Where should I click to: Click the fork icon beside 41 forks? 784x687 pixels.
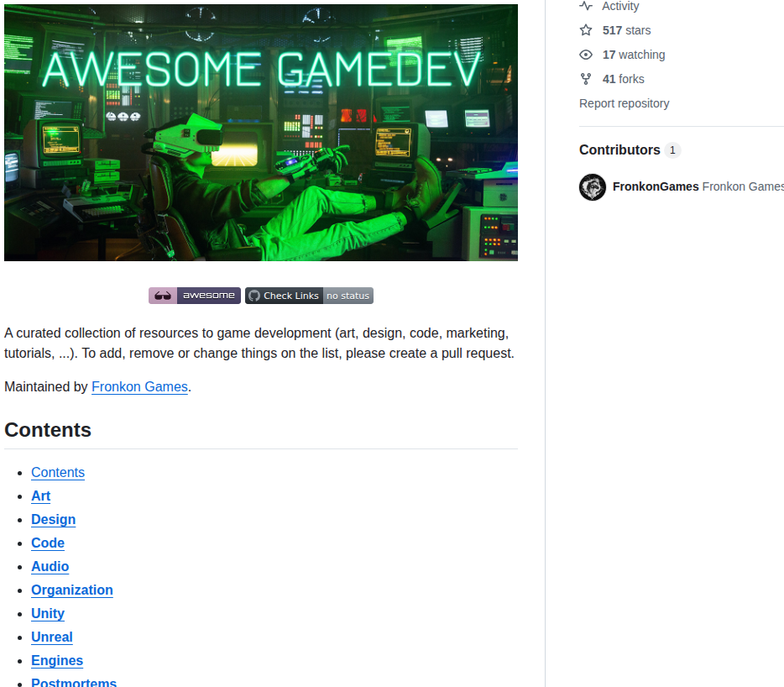tap(586, 79)
